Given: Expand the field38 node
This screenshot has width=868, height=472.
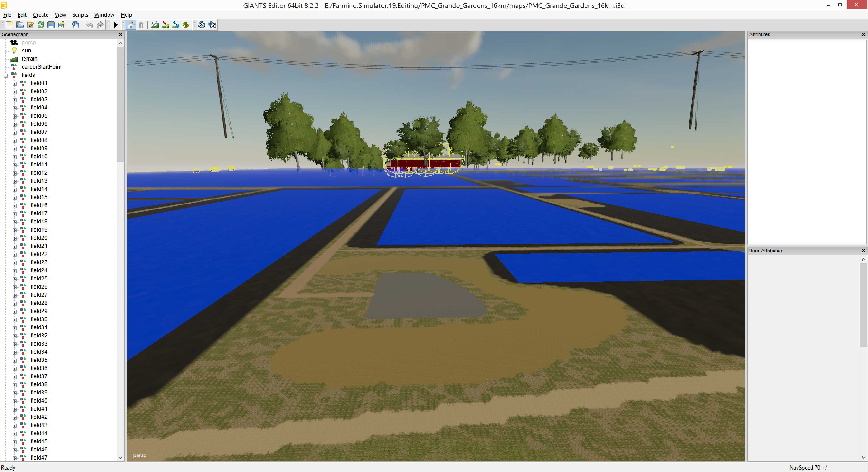Looking at the screenshot, I should (x=14, y=385).
